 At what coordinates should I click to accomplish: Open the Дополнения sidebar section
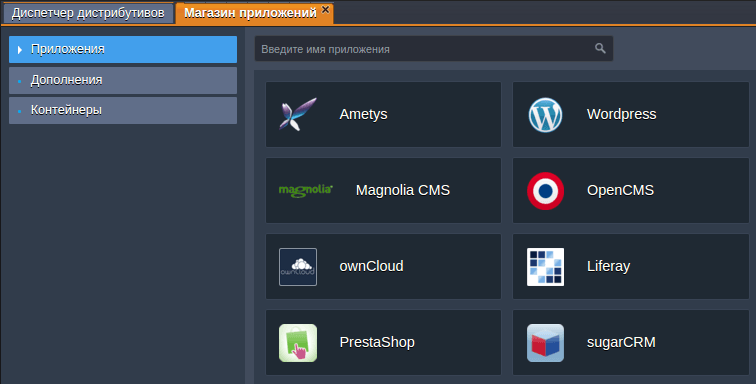(123, 80)
